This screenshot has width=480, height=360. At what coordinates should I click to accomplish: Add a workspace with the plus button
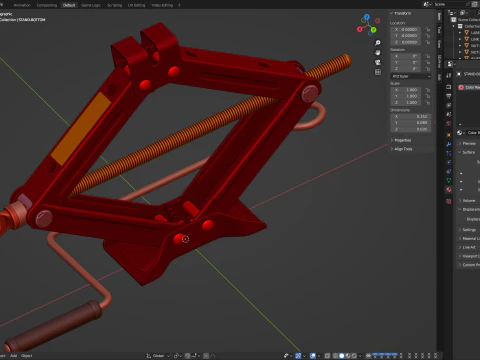pos(179,5)
